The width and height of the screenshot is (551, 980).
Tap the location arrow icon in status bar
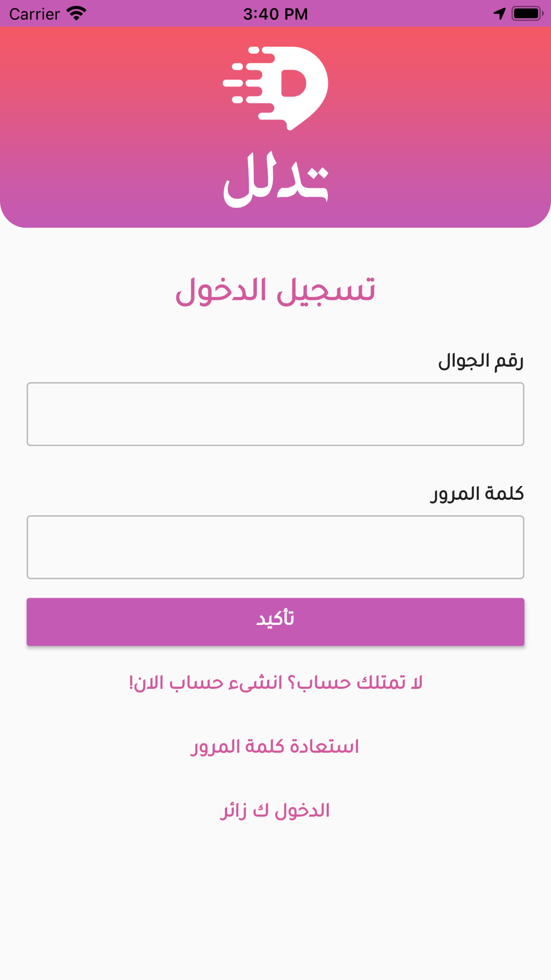tap(499, 13)
